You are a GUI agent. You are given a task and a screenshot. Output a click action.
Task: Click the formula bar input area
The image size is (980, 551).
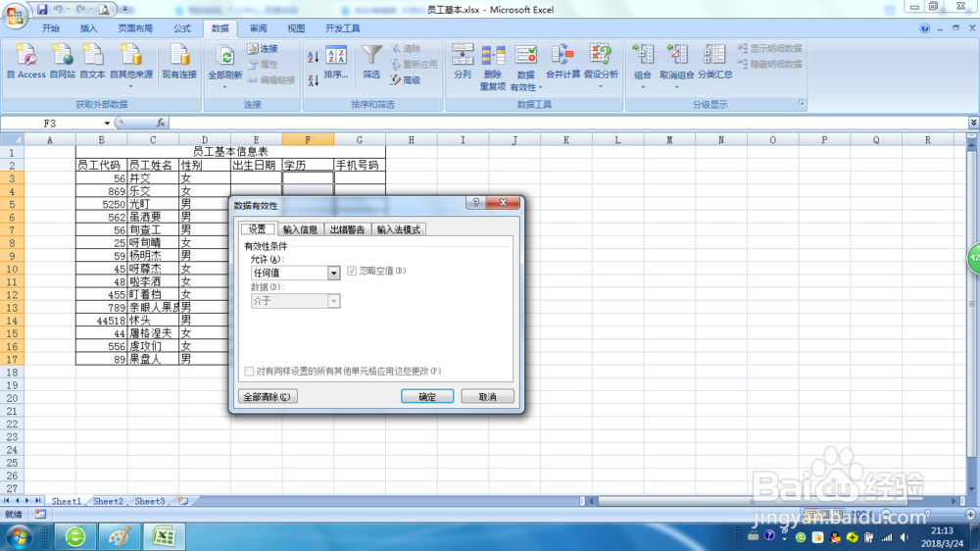[567, 123]
